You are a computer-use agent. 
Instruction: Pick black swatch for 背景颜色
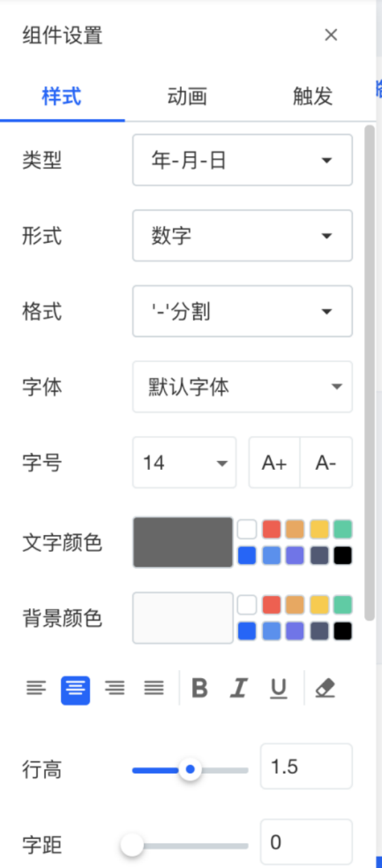coord(343,631)
